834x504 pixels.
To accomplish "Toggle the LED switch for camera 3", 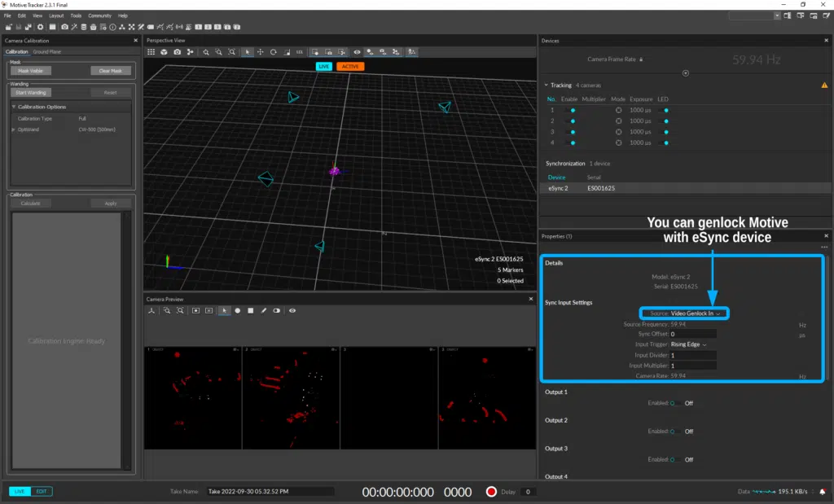I will [x=665, y=132].
